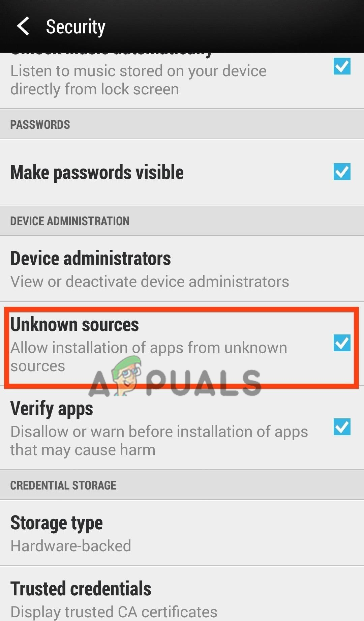Open Trusted credentials list

point(182,594)
